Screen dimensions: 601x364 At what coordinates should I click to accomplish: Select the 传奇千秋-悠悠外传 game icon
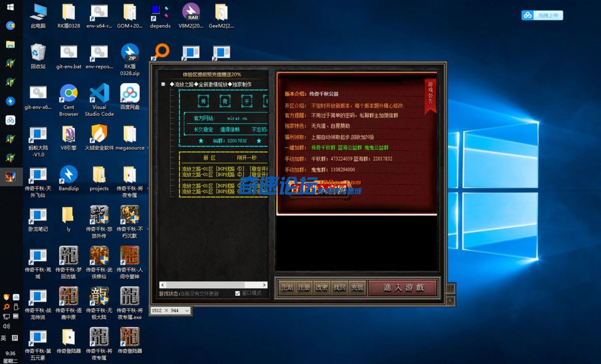pos(99,222)
